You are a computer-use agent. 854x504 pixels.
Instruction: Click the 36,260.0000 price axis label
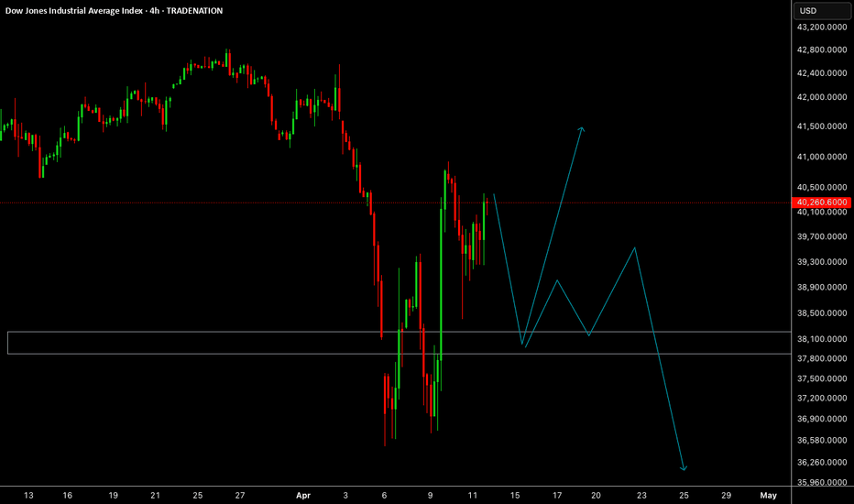click(x=822, y=462)
